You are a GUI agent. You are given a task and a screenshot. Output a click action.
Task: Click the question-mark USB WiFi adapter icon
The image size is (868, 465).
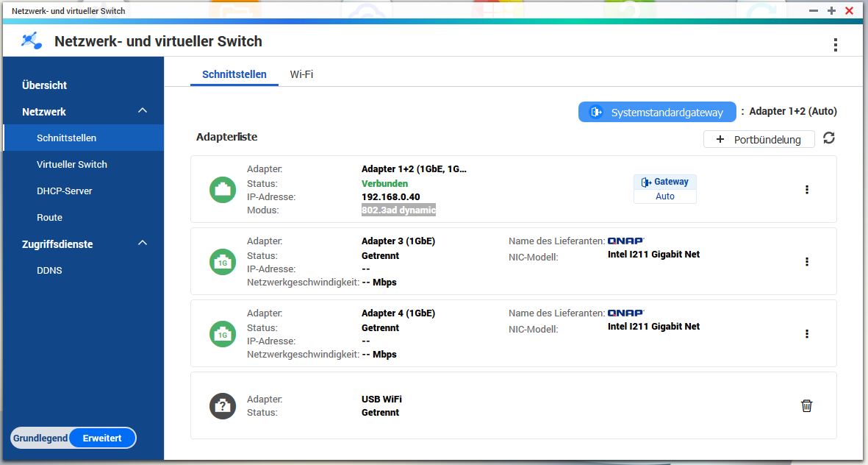[223, 405]
